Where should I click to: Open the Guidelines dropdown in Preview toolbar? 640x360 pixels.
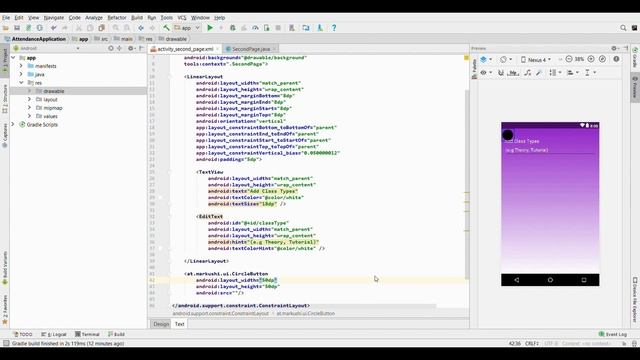[x=590, y=73]
